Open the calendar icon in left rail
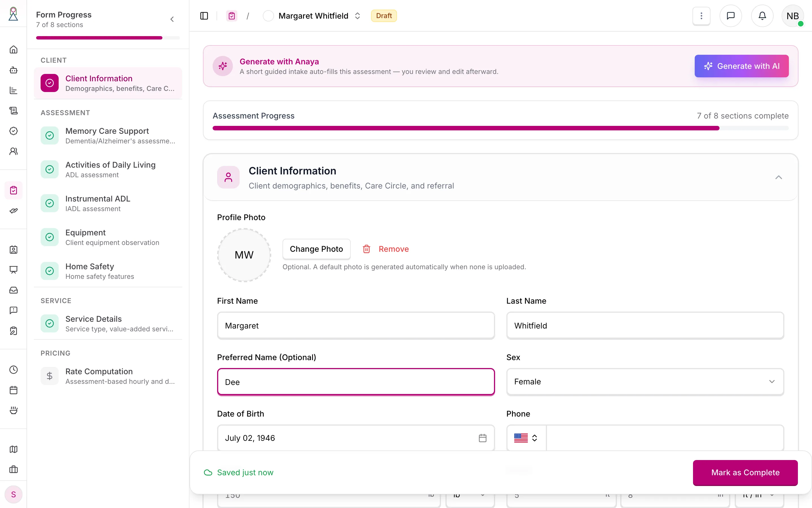This screenshot has height=508, width=812. tap(14, 390)
